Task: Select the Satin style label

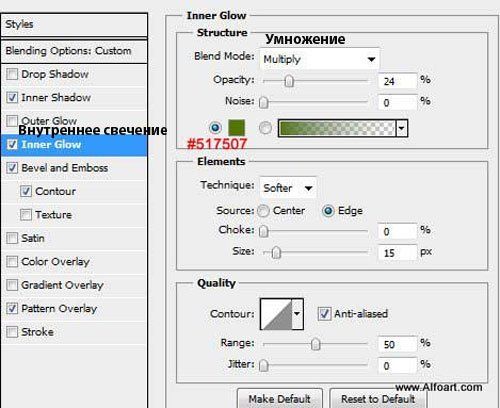Action: tap(33, 238)
